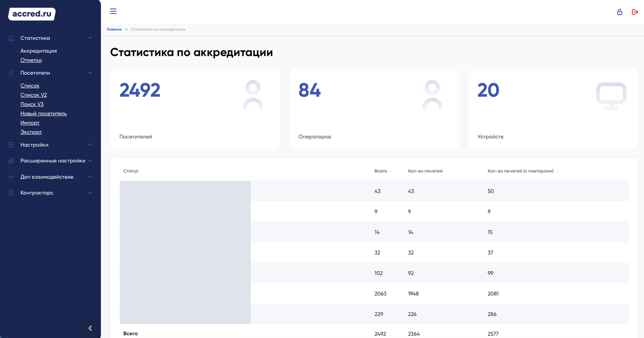The height and width of the screenshot is (338, 644).
Task: Open the Контракторс menu item
Action: tap(37, 193)
